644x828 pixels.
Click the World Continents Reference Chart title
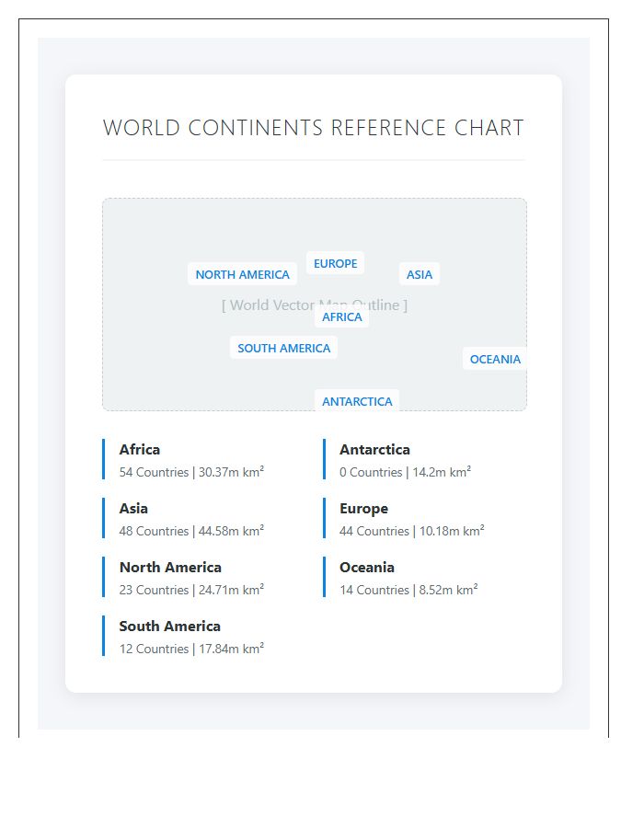(314, 128)
